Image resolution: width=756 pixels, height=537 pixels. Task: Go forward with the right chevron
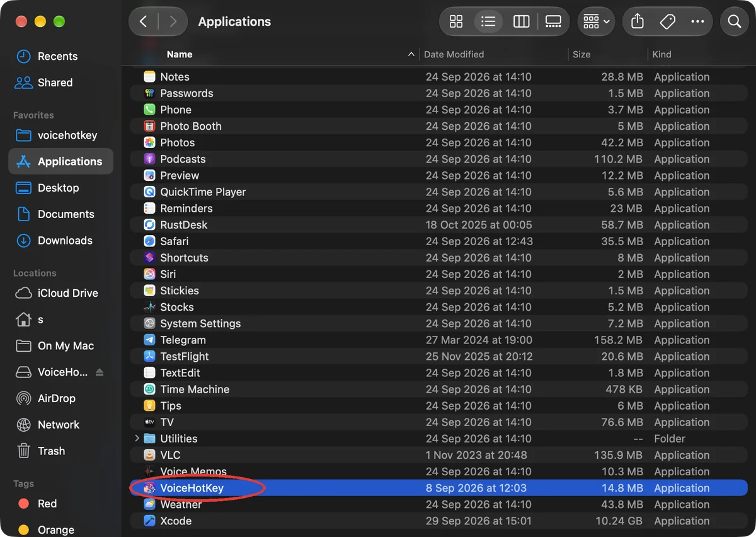pyautogui.click(x=173, y=21)
